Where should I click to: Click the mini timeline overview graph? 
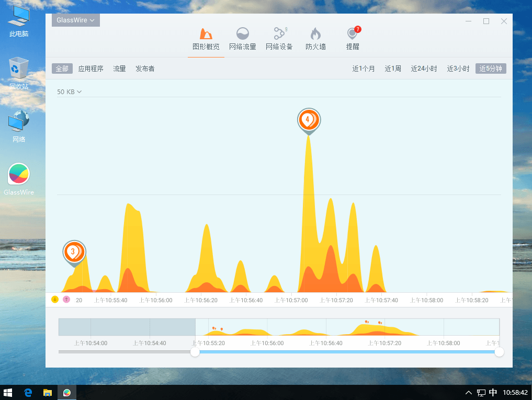coord(279,327)
